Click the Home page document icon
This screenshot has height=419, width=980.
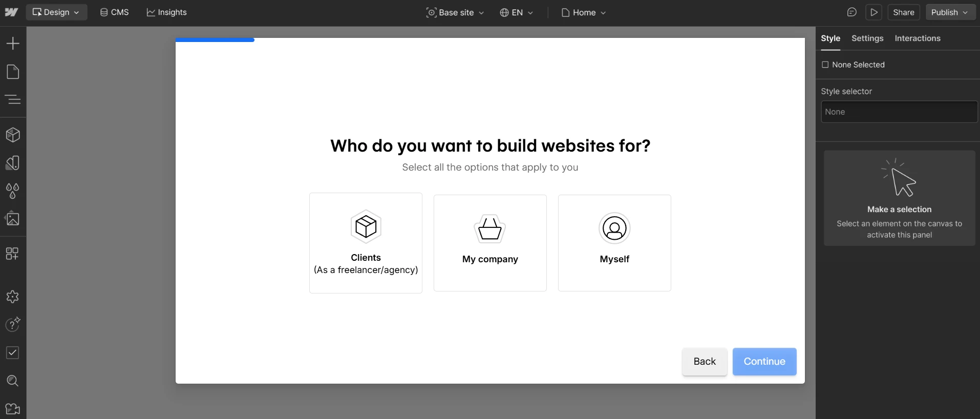point(566,12)
